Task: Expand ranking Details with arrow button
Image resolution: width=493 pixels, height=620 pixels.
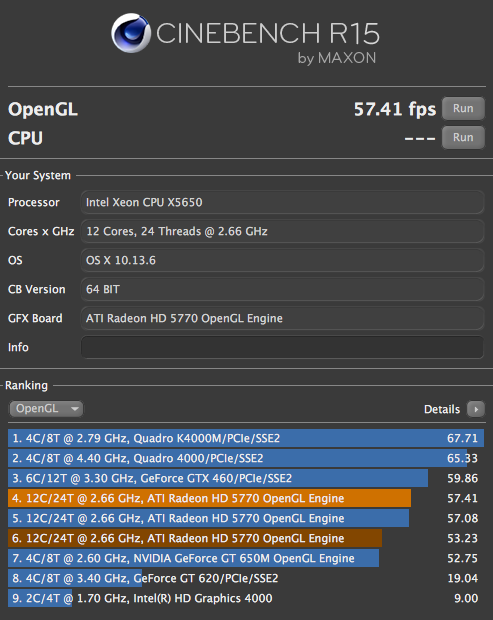Action: tap(476, 409)
